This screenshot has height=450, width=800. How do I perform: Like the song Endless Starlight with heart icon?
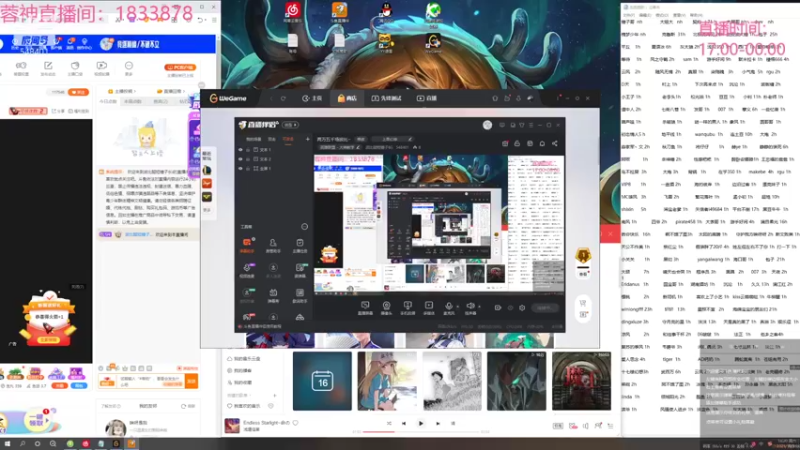pos(295,422)
